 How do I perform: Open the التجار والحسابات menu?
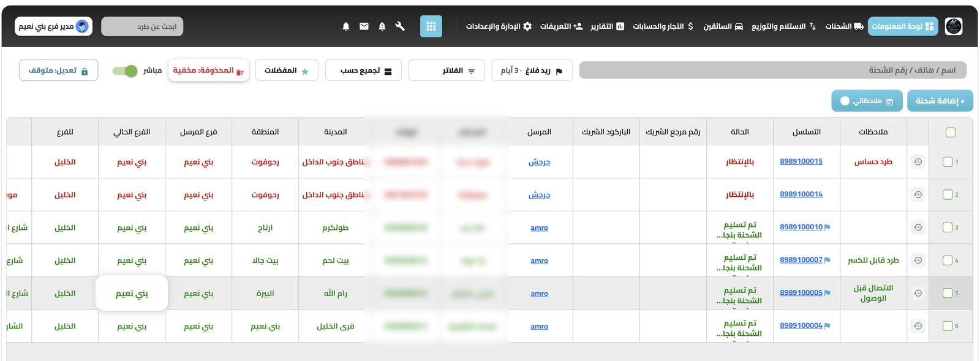pos(663,26)
